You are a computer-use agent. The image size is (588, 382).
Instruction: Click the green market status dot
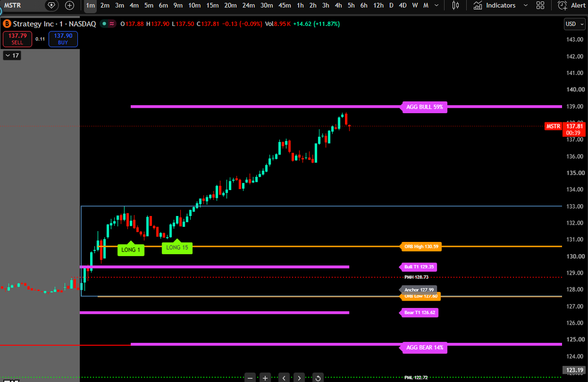[104, 24]
